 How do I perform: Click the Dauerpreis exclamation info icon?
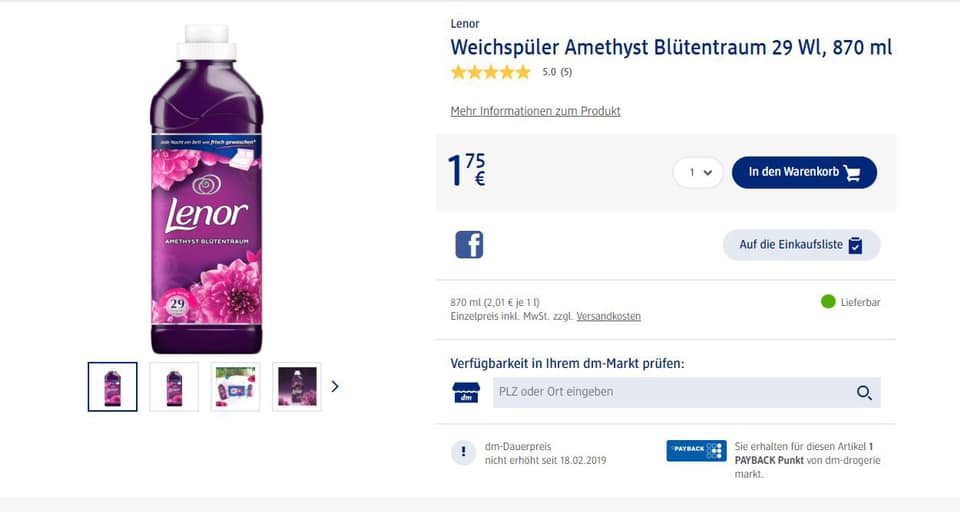463,453
